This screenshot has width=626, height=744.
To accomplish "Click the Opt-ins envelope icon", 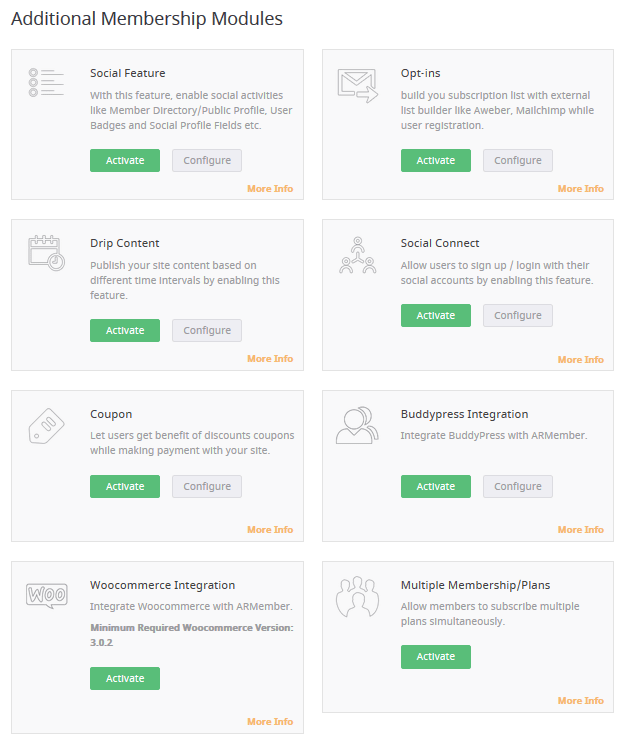I will tap(358, 85).
